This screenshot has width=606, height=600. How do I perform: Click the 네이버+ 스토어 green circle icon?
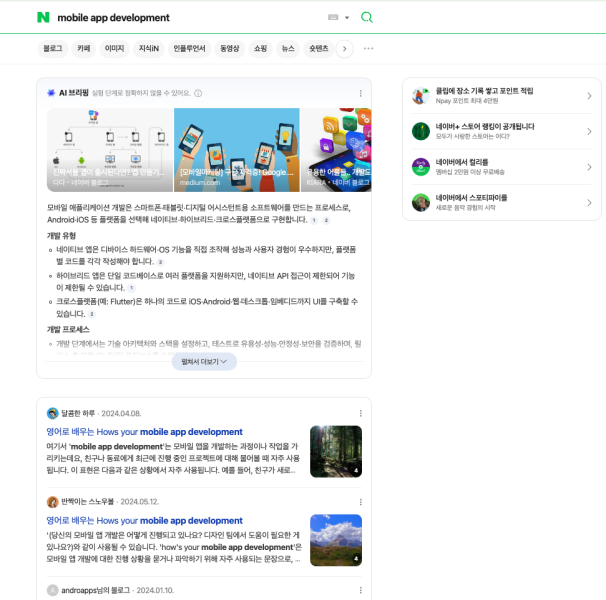point(420,131)
